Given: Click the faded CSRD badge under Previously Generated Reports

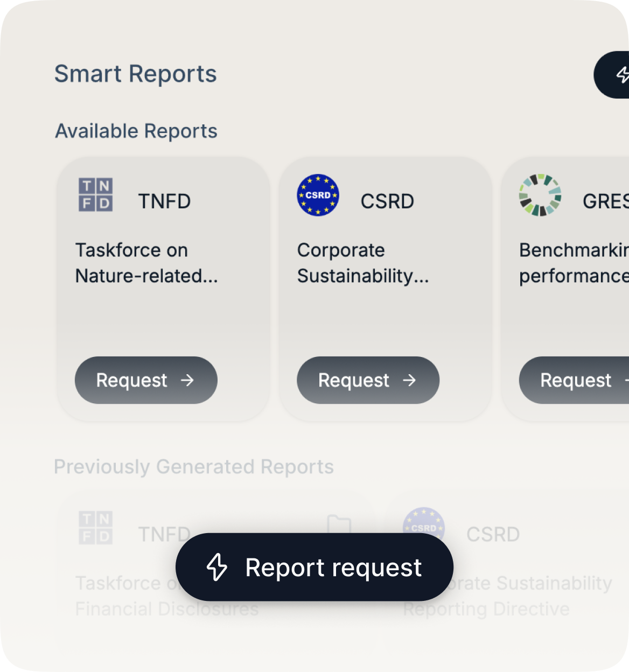Looking at the screenshot, I should tap(423, 529).
